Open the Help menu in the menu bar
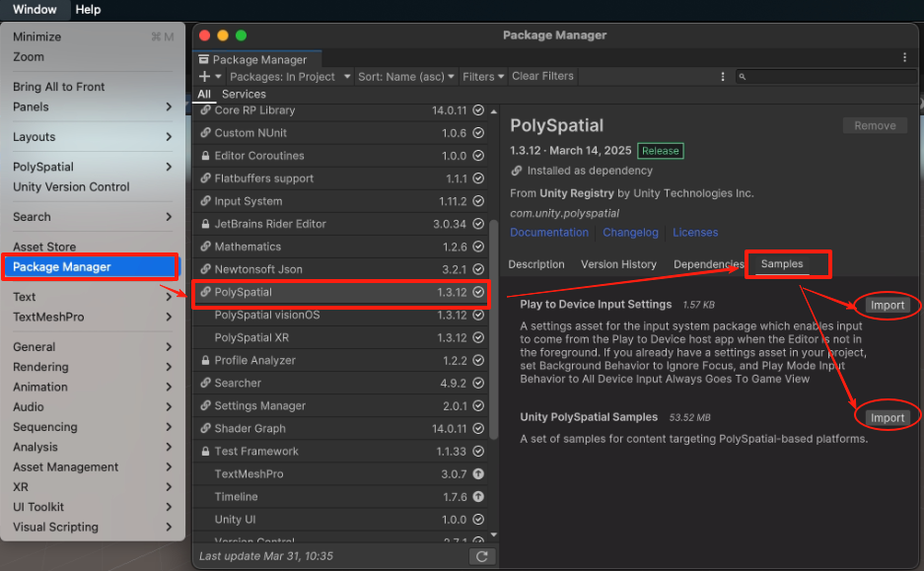The image size is (924, 571). click(x=88, y=10)
